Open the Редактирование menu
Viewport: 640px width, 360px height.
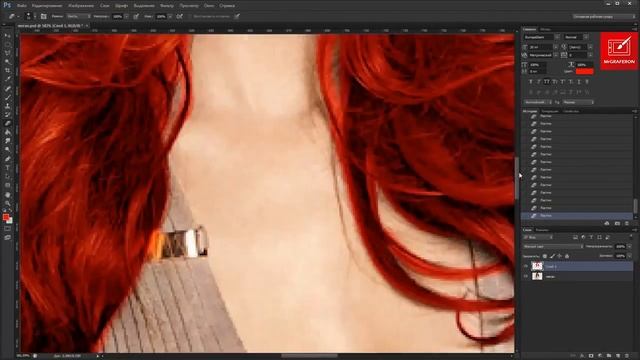coord(47,6)
